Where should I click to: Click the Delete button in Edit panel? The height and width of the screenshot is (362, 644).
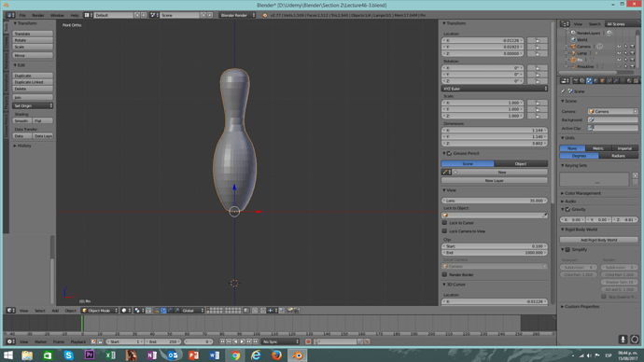pos(33,89)
